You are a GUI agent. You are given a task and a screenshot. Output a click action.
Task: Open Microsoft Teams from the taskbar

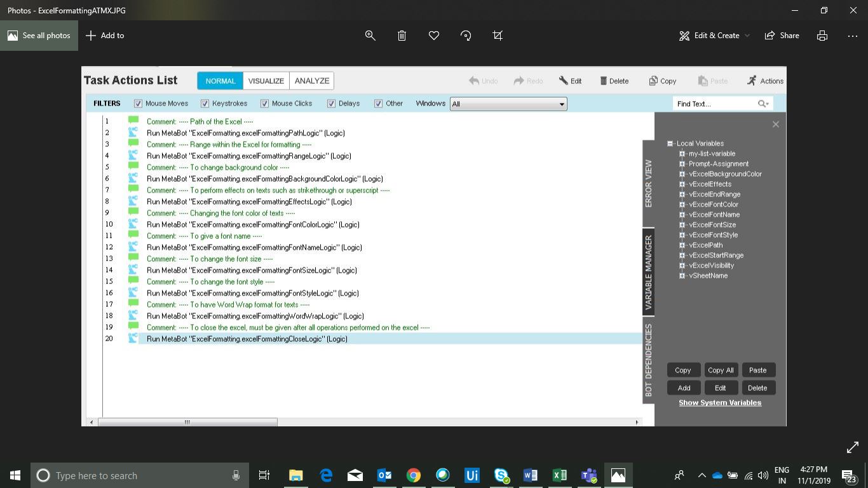click(x=588, y=475)
